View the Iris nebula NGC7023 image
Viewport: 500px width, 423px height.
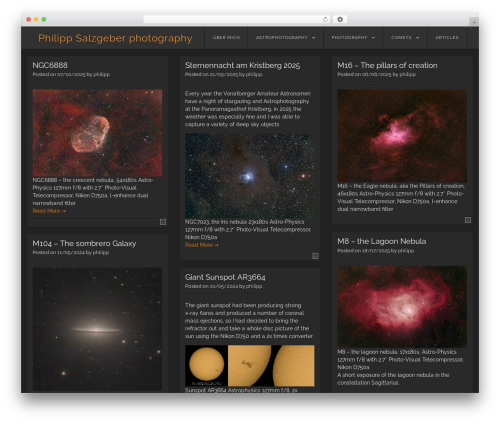click(x=250, y=176)
